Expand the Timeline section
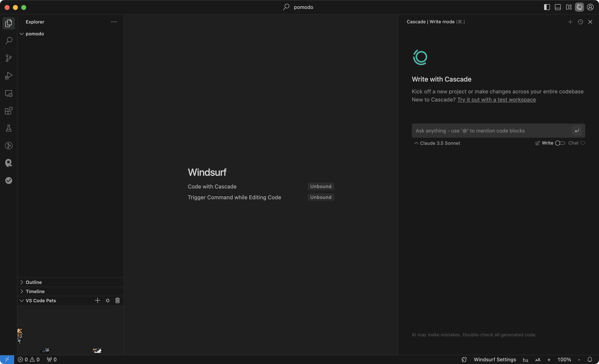This screenshot has height=364, width=599. [35, 291]
